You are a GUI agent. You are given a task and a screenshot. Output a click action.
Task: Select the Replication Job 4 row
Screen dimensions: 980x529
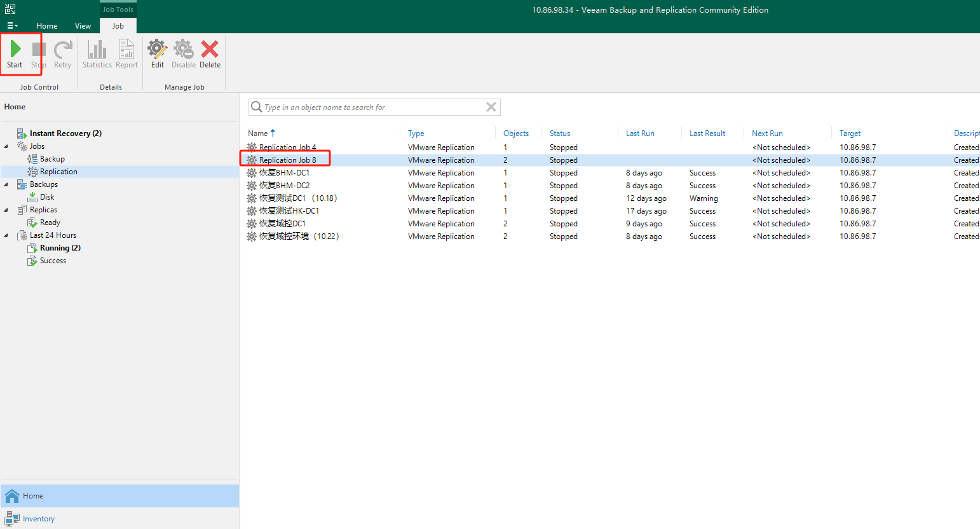(x=610, y=148)
